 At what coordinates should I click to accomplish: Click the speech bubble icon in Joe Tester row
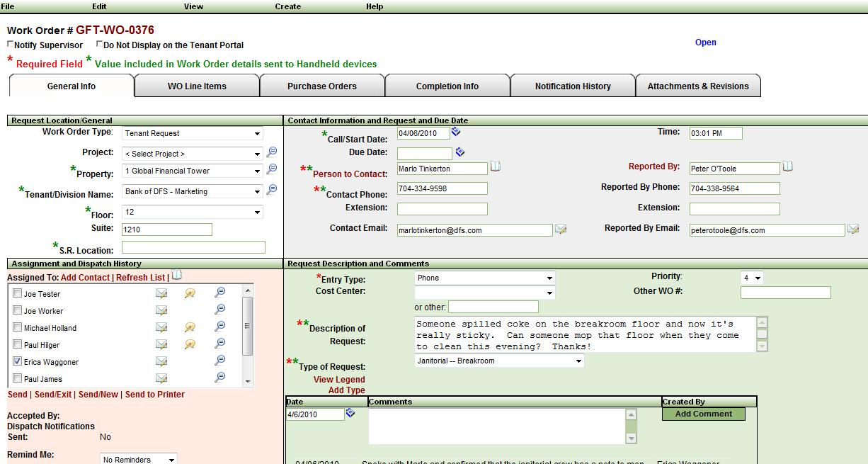tap(190, 293)
